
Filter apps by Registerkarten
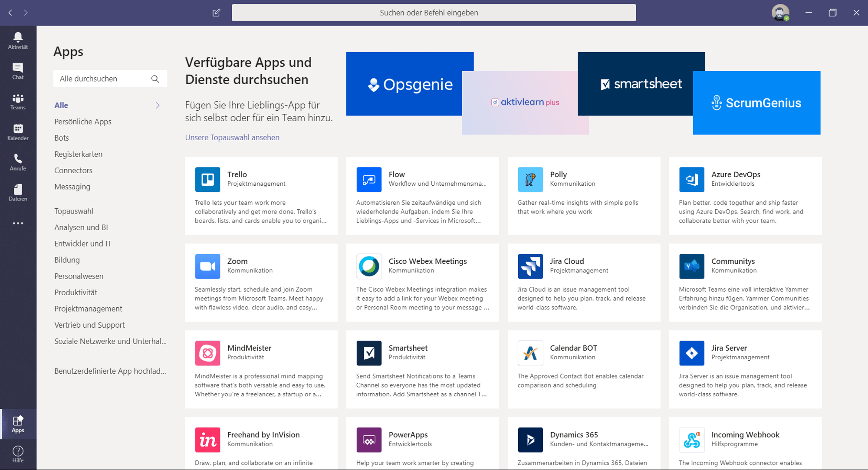point(79,154)
